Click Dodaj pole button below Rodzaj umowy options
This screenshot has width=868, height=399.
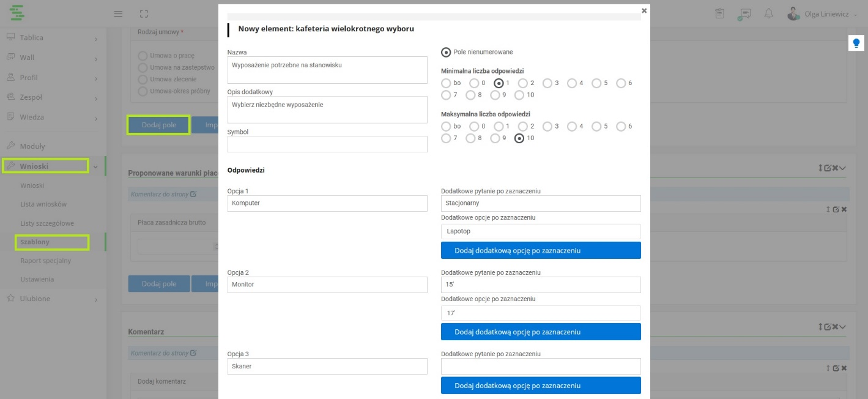(x=159, y=125)
